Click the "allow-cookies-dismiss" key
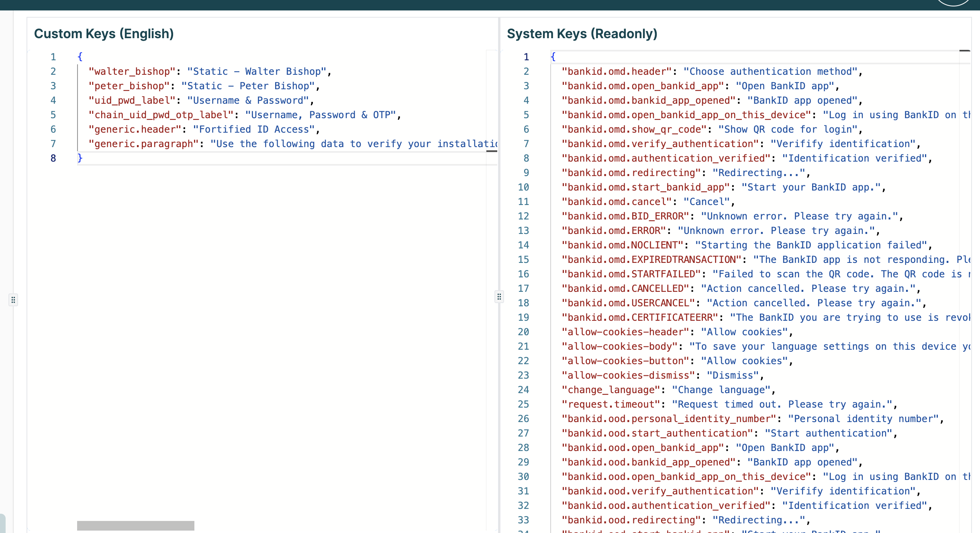The width and height of the screenshot is (980, 533). click(628, 375)
